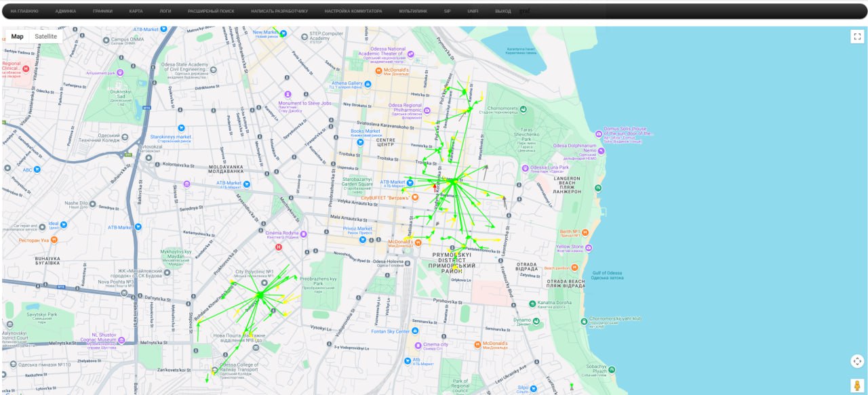Open the ГРАФИКИ page
868x395 pixels.
click(x=103, y=12)
